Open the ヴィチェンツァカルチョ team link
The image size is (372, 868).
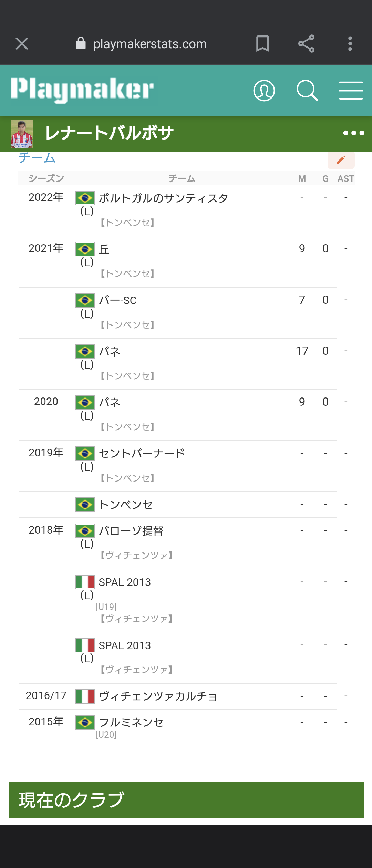tap(158, 696)
